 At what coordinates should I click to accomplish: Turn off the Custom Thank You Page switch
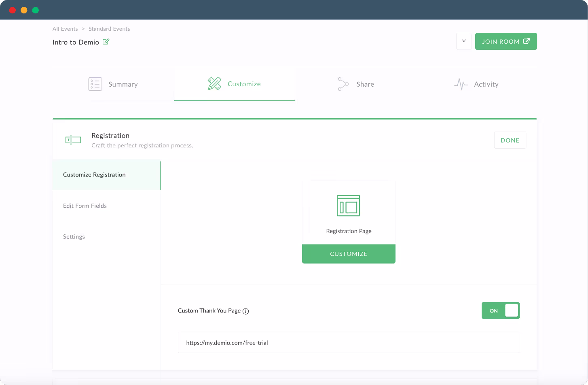click(x=501, y=311)
